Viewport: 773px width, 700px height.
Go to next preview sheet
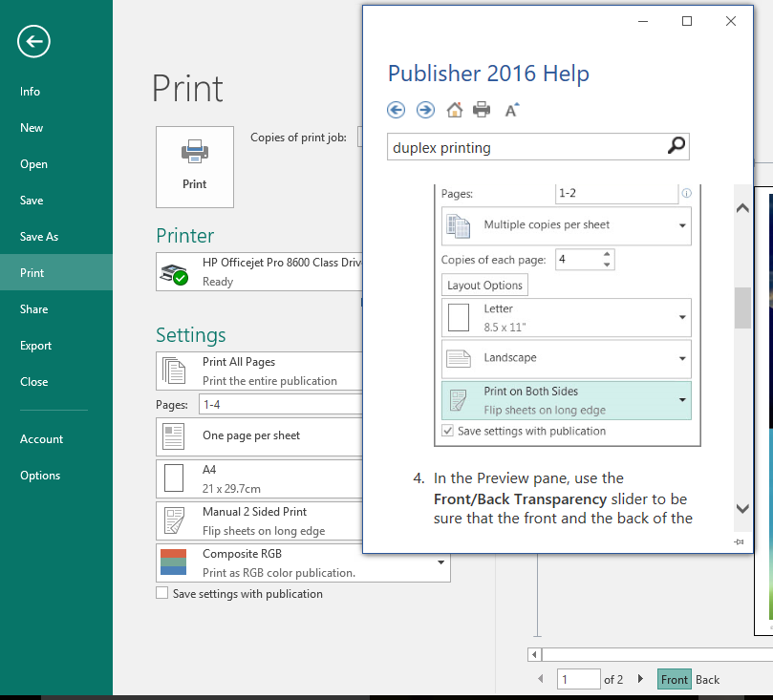coord(640,679)
